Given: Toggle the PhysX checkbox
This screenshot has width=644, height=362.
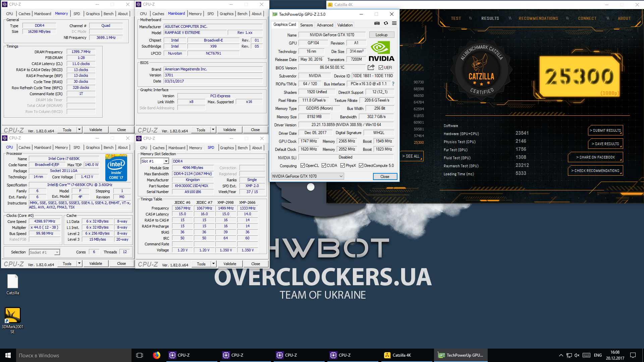Looking at the screenshot, I should click(x=342, y=166).
